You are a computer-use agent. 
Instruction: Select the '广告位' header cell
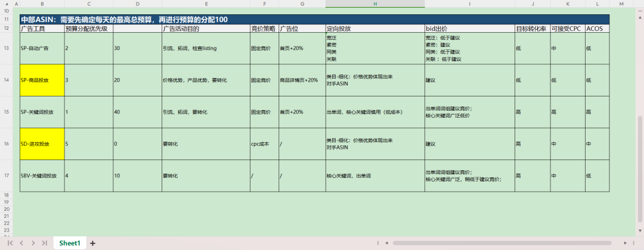pyautogui.click(x=302, y=29)
